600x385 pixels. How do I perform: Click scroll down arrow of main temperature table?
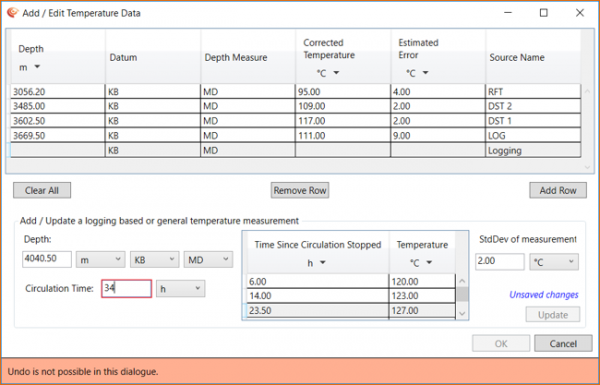click(587, 167)
